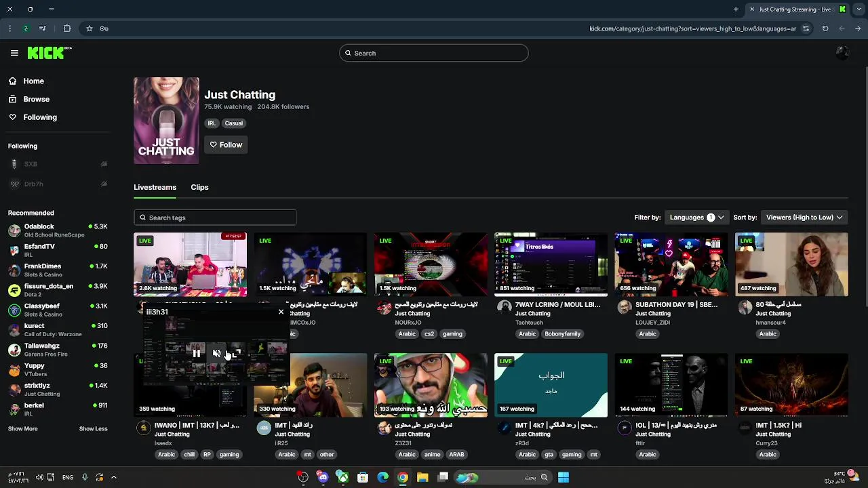Click the Kick address bar URL
This screenshot has height=488, width=868.
click(692, 28)
